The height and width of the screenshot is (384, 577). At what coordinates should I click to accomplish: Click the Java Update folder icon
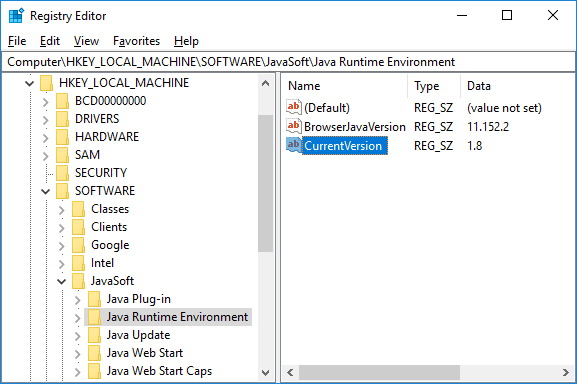pyautogui.click(x=94, y=335)
